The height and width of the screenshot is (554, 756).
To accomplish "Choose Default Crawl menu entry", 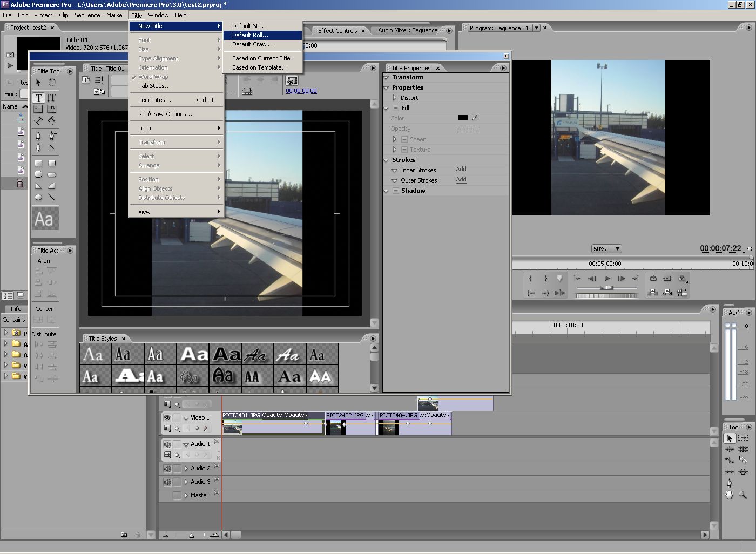I will point(262,44).
